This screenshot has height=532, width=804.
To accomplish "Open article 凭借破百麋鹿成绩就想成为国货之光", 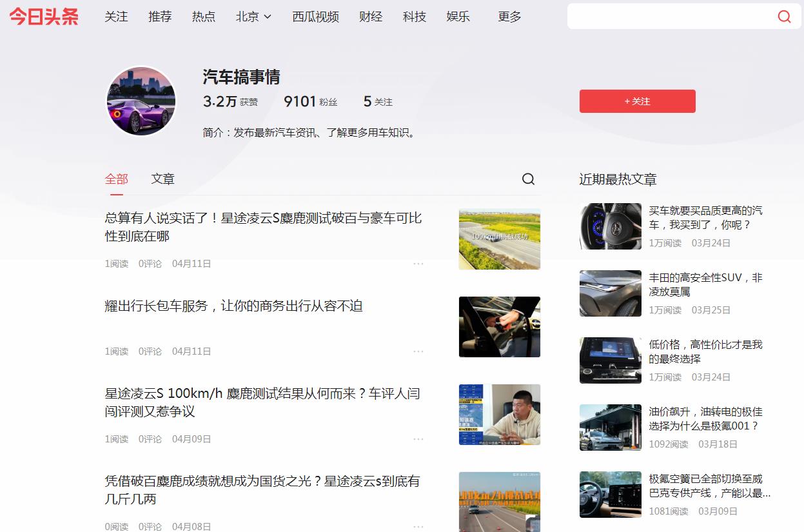I will 262,490.
